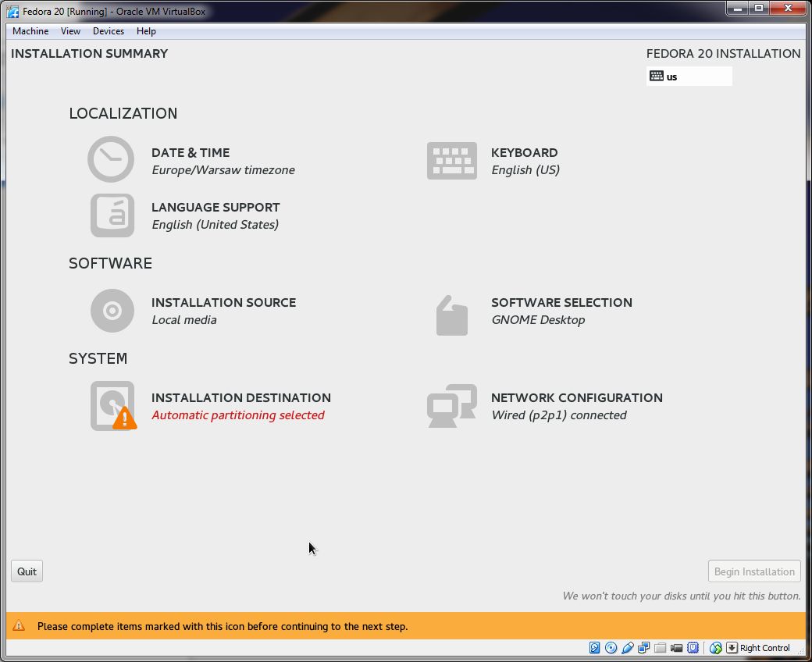
Task: Click VirtualBox shared folders status icon
Action: tap(660, 648)
